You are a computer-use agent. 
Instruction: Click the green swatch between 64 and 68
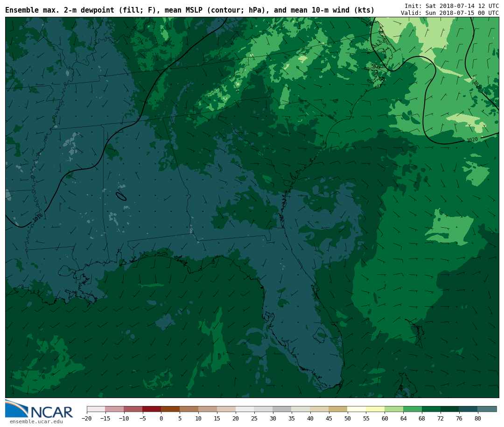tap(413, 409)
